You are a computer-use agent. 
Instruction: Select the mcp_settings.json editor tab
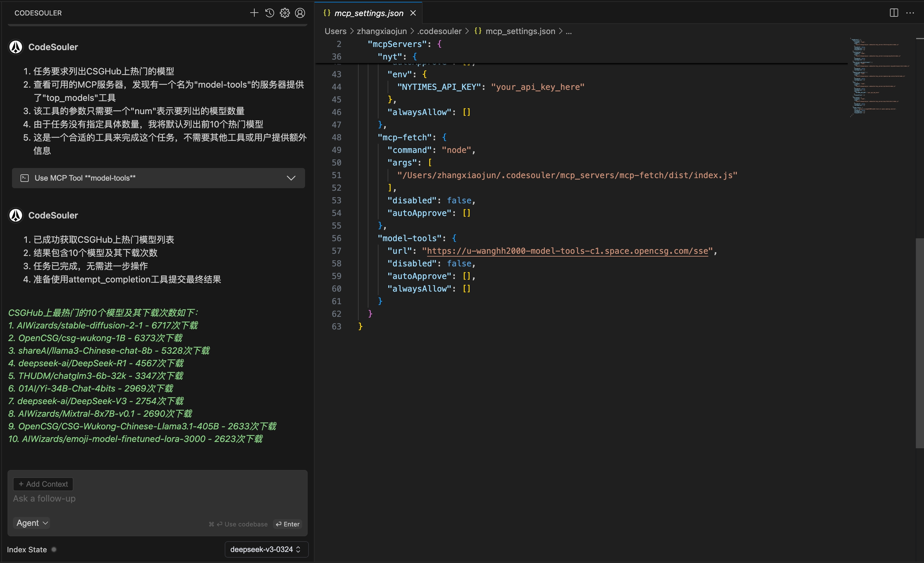point(368,13)
